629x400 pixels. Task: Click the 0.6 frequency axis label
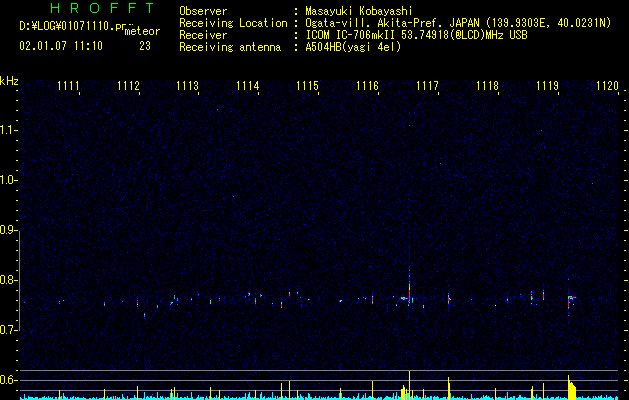(x=8, y=380)
